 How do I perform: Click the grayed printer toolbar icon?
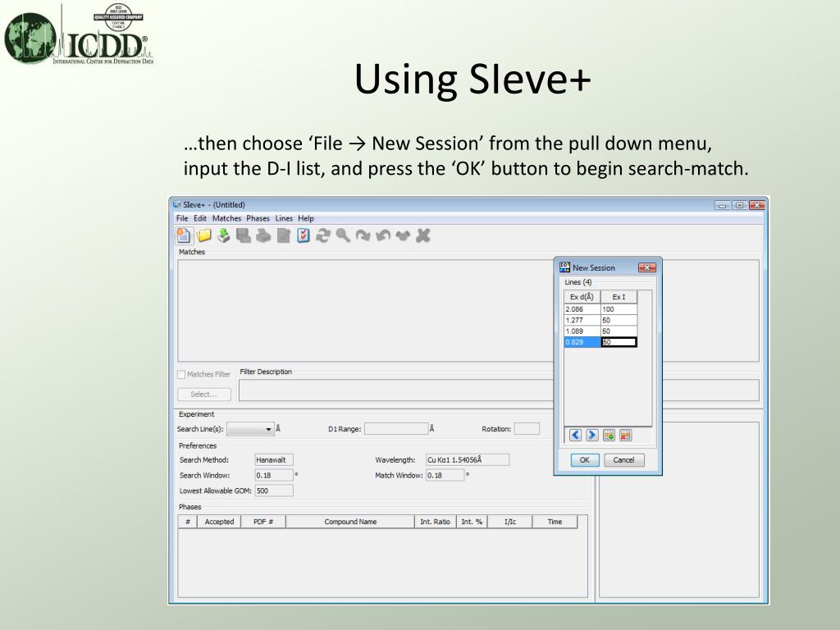coord(263,235)
